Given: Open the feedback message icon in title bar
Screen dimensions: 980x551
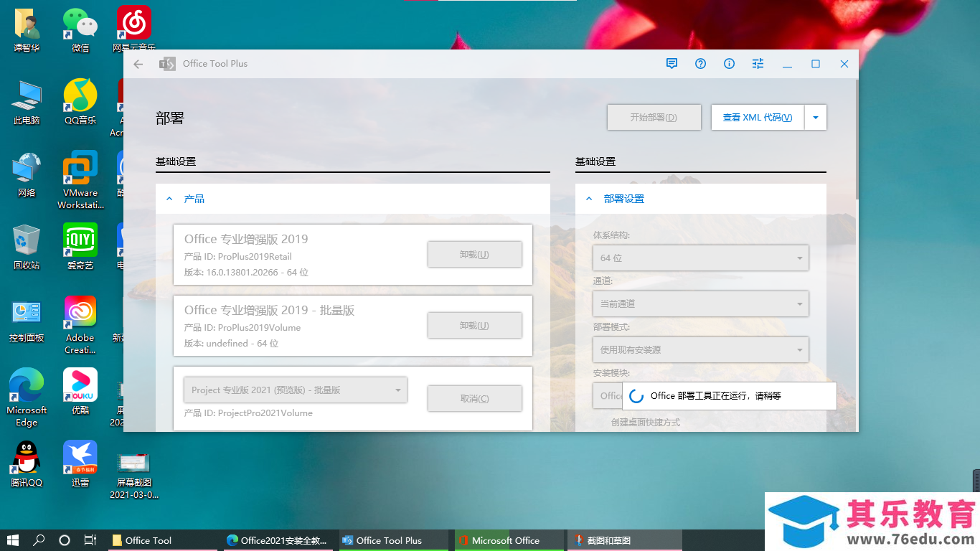Looking at the screenshot, I should pyautogui.click(x=672, y=64).
